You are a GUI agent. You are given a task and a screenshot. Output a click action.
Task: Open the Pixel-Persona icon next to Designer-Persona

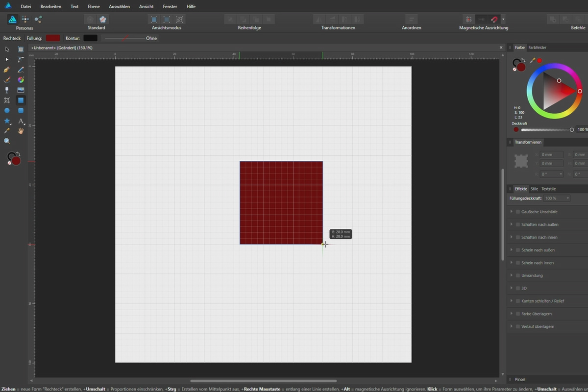(x=25, y=19)
